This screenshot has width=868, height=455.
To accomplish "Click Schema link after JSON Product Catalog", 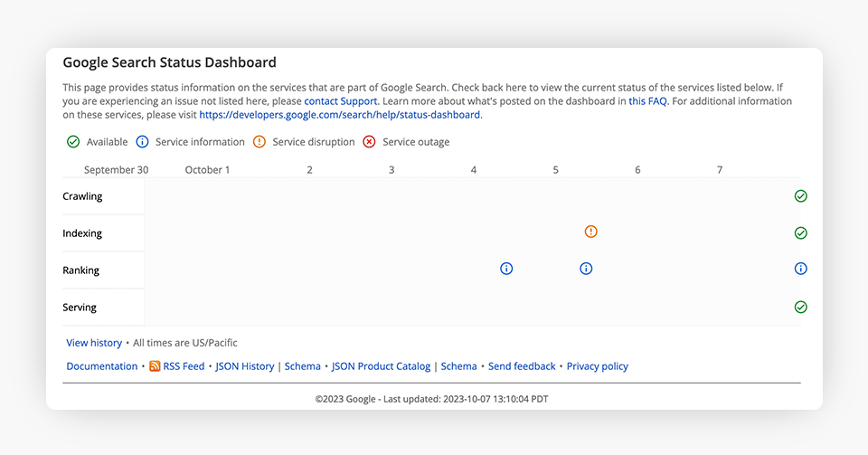I will coord(458,366).
